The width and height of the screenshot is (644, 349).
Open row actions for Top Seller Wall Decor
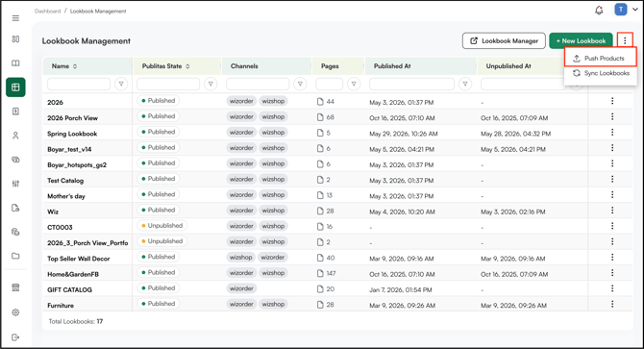click(612, 257)
